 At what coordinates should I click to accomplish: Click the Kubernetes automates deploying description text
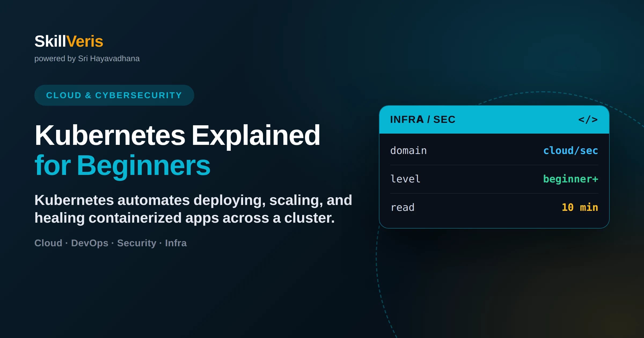tap(193, 209)
